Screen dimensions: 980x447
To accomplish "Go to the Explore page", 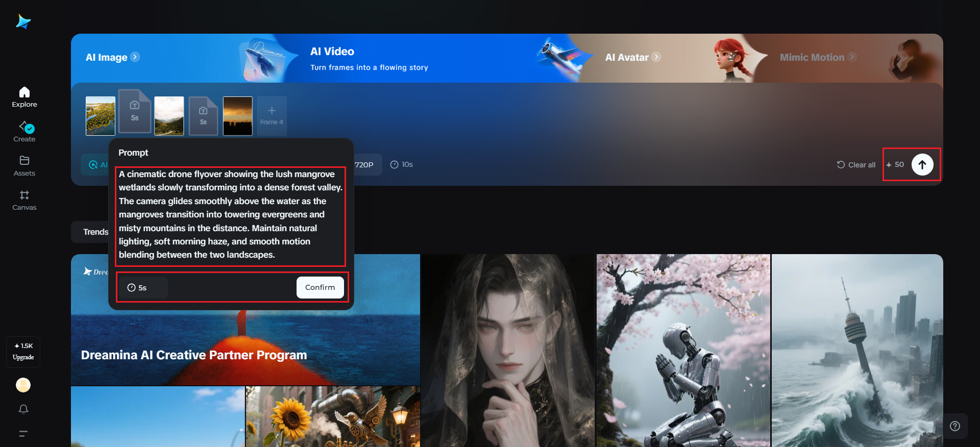I will [x=24, y=97].
